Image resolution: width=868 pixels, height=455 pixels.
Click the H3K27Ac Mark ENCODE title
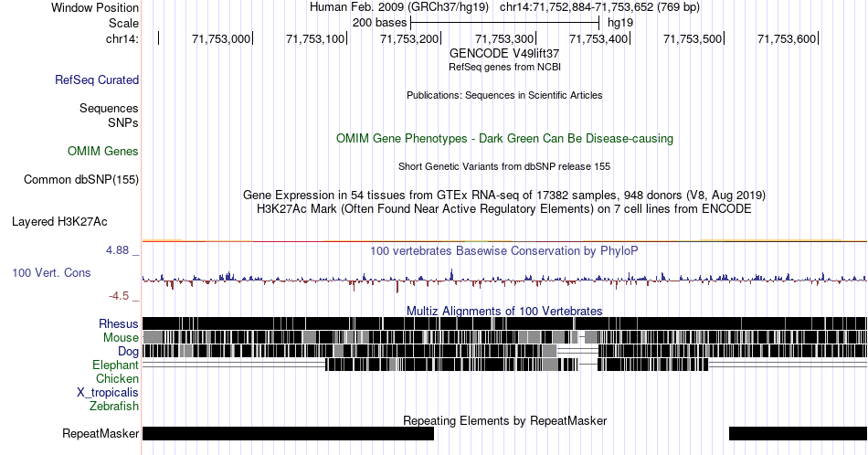click(x=504, y=208)
